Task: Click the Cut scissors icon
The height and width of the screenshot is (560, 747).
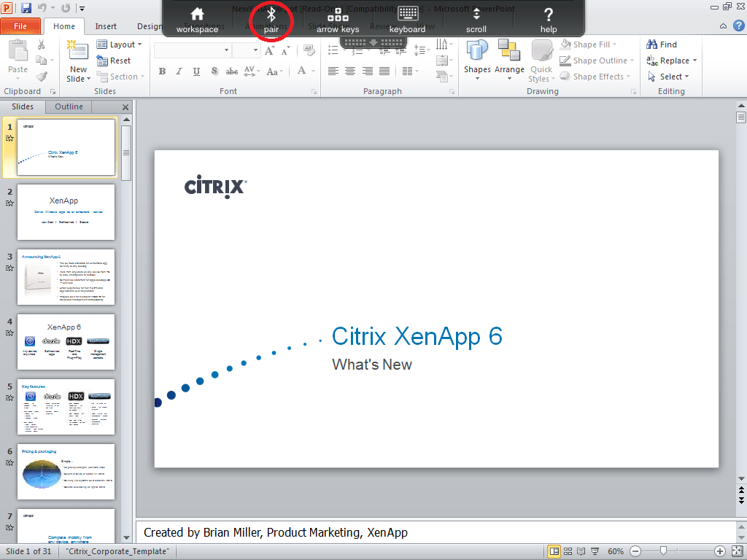Action: (42, 44)
